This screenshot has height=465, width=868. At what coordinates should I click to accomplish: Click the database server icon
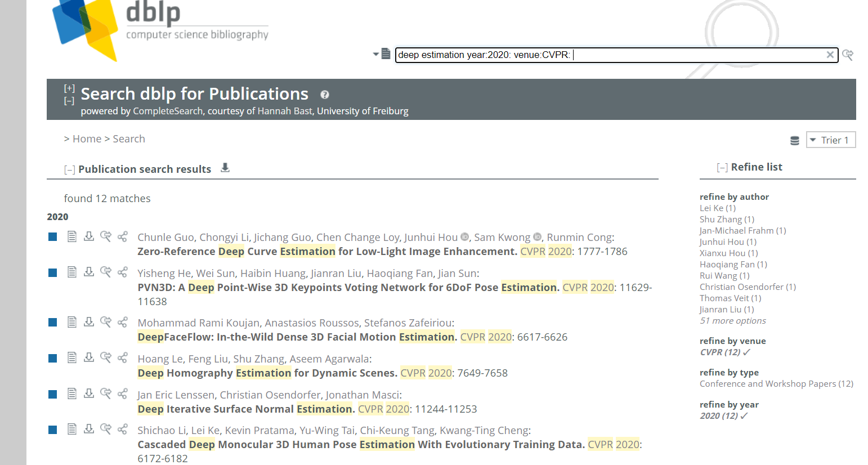pyautogui.click(x=795, y=141)
